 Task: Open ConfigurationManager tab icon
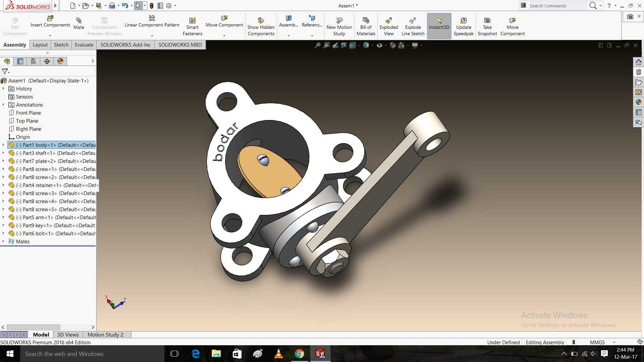pyautogui.click(x=34, y=61)
